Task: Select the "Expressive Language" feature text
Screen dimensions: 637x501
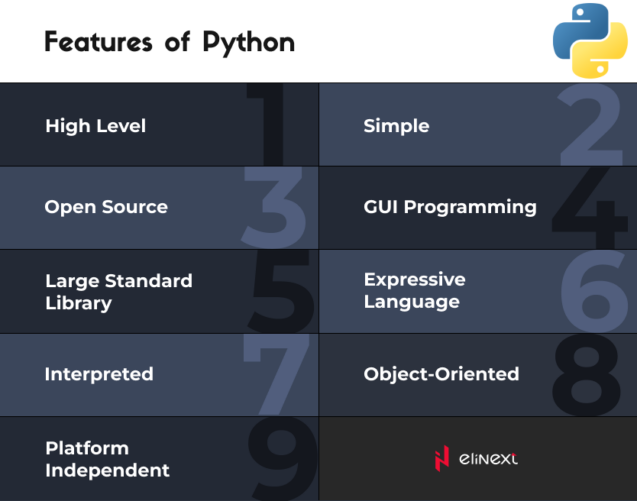Action: click(x=414, y=290)
